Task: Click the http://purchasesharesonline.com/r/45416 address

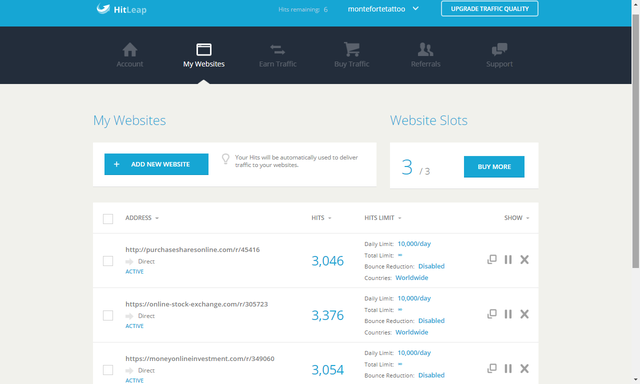Action: coord(192,249)
